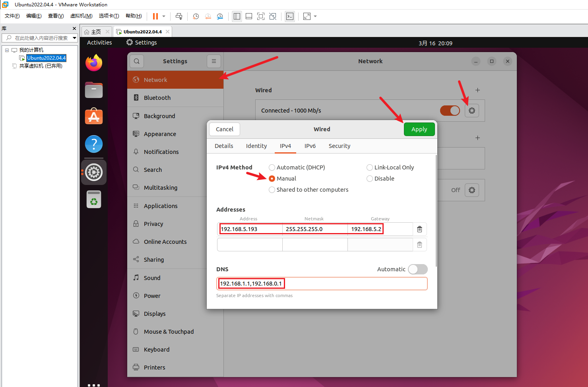Open Files from the Ubuntu dock

tap(94, 90)
